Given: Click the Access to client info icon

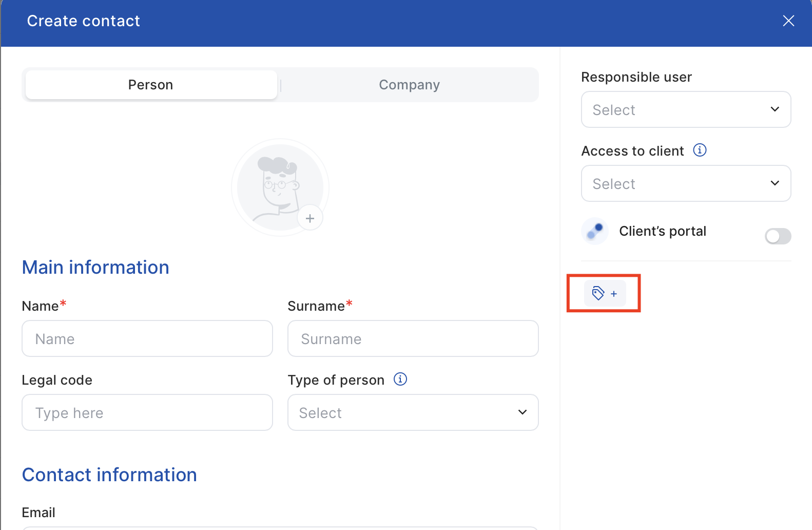Looking at the screenshot, I should pos(700,150).
